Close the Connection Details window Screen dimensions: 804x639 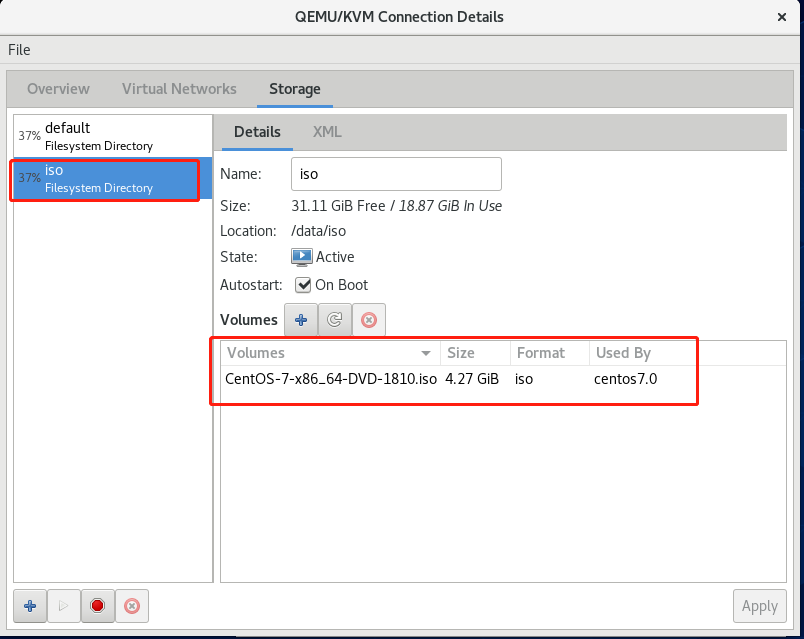click(781, 17)
